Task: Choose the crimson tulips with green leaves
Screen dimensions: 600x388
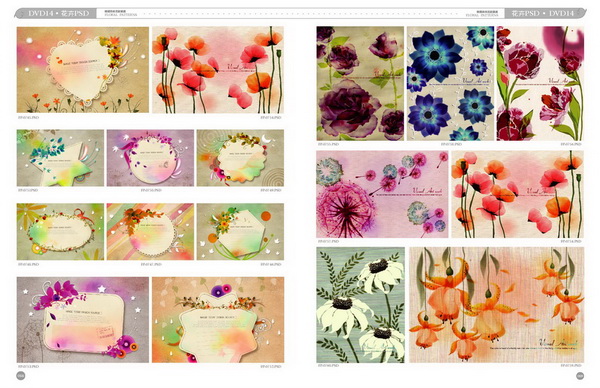Action: pos(540,83)
